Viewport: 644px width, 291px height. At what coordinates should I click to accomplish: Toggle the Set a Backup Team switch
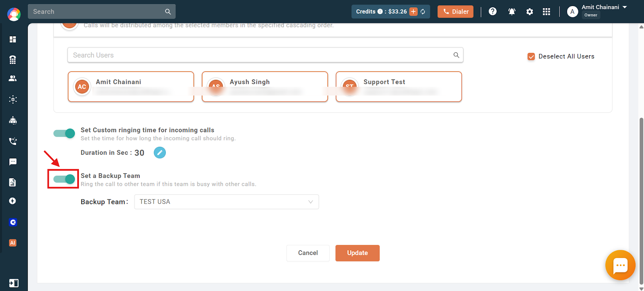click(64, 179)
